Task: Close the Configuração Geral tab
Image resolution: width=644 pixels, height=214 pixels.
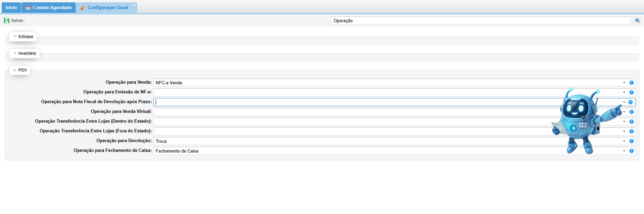Action: click(x=135, y=5)
